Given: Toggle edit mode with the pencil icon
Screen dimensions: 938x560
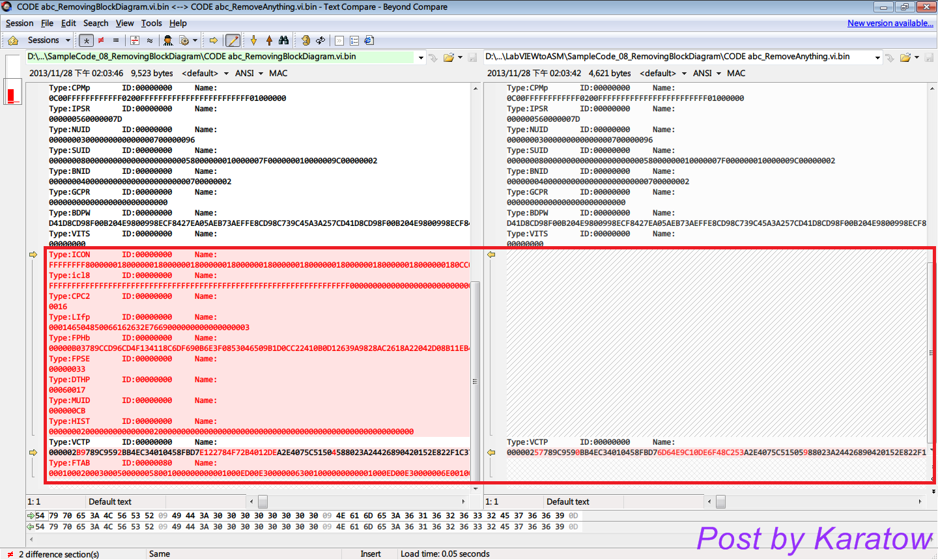Looking at the screenshot, I should coord(233,40).
